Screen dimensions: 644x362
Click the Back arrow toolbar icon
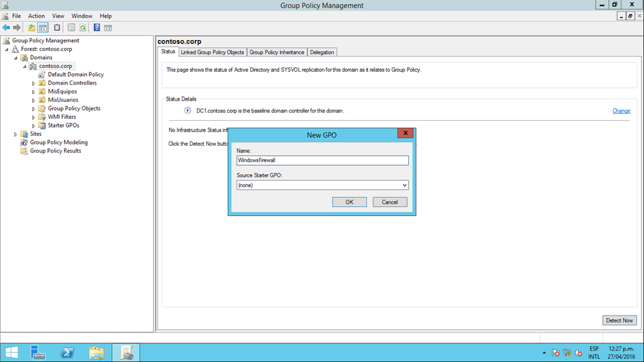(x=6, y=28)
